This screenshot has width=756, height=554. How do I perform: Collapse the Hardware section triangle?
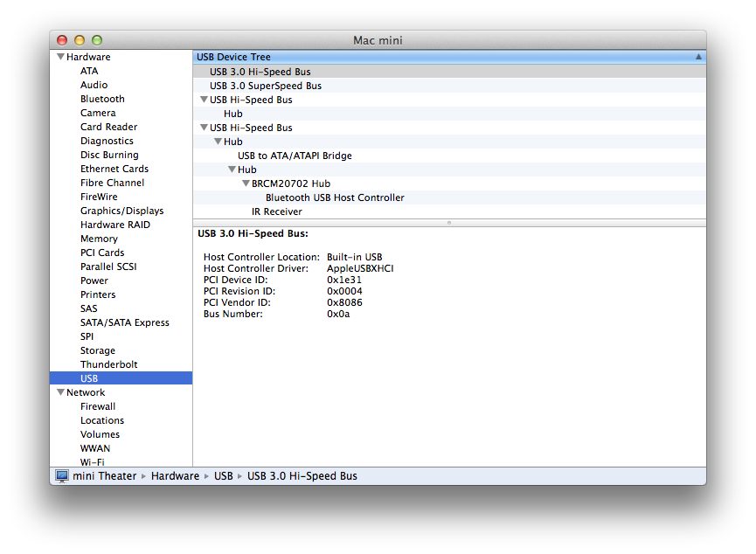tap(60, 57)
